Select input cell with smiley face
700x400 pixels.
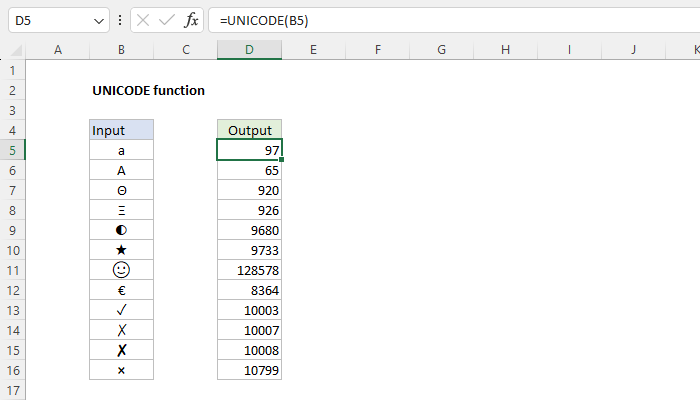121,271
